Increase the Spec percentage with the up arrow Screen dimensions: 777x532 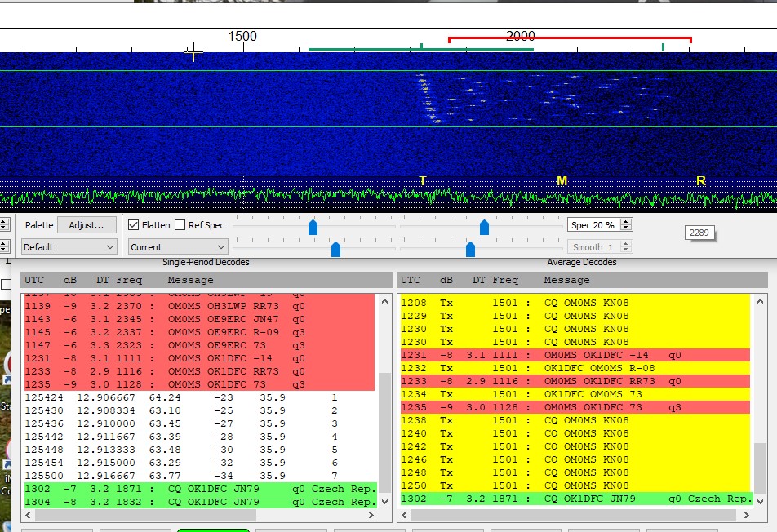pyautogui.click(x=626, y=221)
